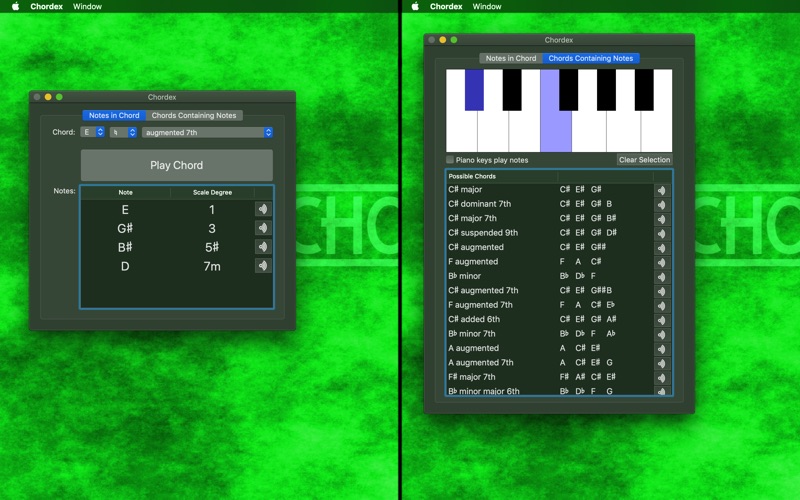Play the A augmented 7th speaker icon
The image size is (800, 500).
(x=662, y=363)
